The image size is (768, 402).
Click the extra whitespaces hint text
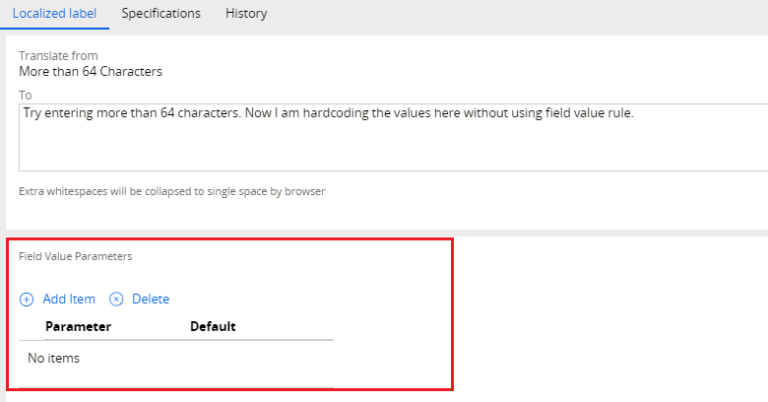(x=172, y=190)
